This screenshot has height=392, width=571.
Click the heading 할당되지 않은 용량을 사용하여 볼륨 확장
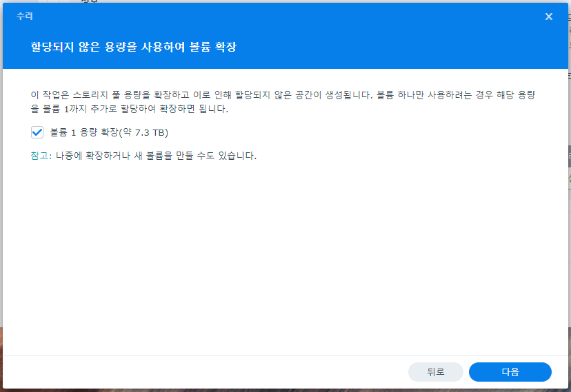click(x=134, y=47)
